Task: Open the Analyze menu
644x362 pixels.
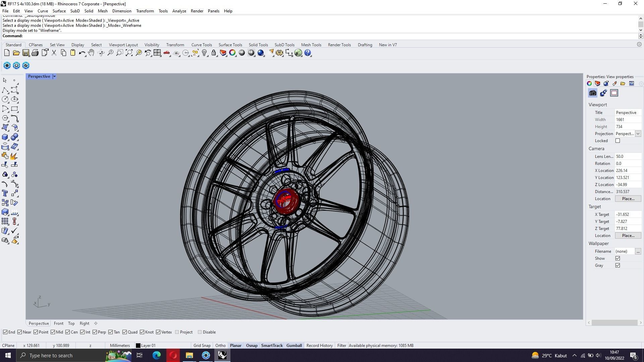Action: tap(179, 11)
